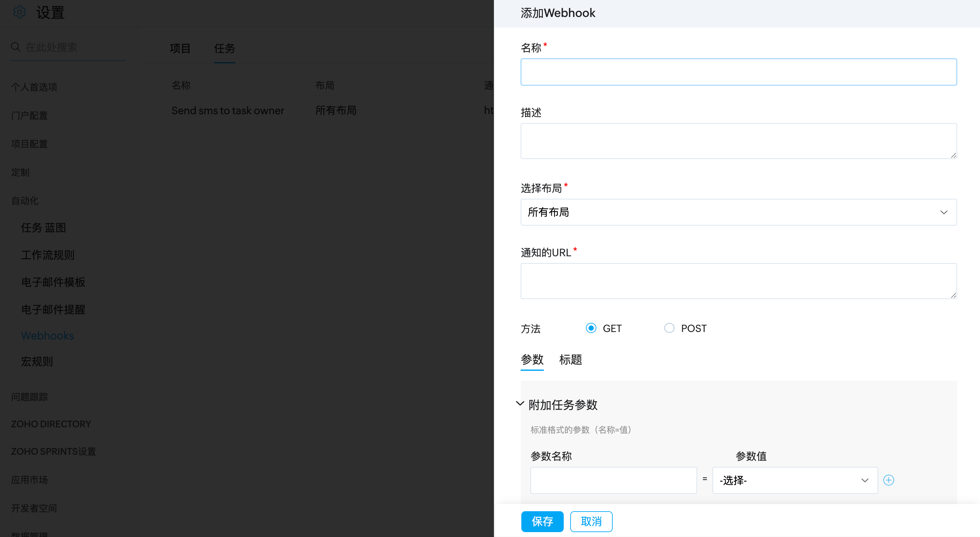
Task: Select the GET method radio button
Action: pos(591,328)
